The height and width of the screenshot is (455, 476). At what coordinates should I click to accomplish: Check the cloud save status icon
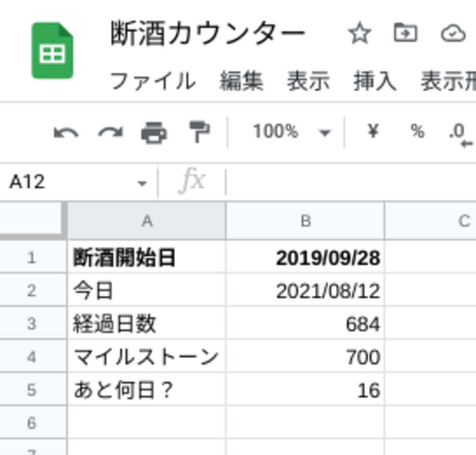[453, 34]
